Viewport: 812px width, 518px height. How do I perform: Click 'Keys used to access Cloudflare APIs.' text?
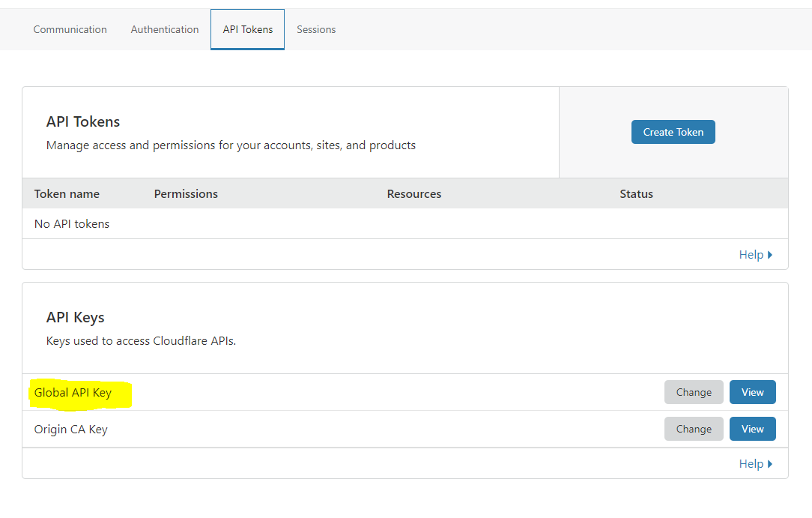click(x=141, y=341)
